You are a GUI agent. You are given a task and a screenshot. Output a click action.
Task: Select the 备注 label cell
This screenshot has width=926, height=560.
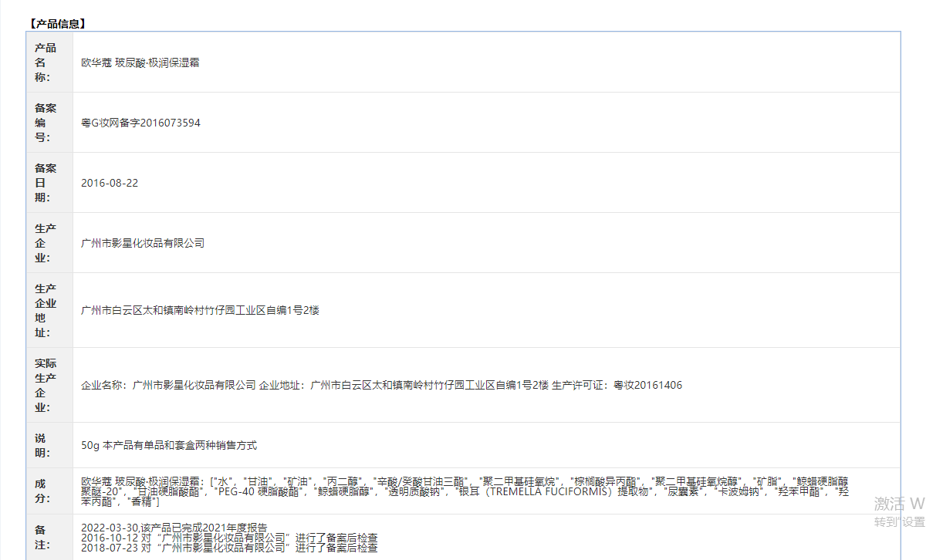(x=49, y=537)
